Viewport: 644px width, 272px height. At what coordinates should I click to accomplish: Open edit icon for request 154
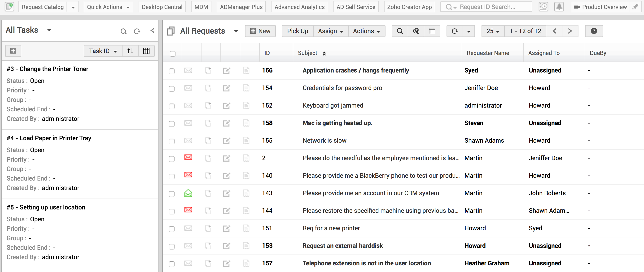coord(226,88)
